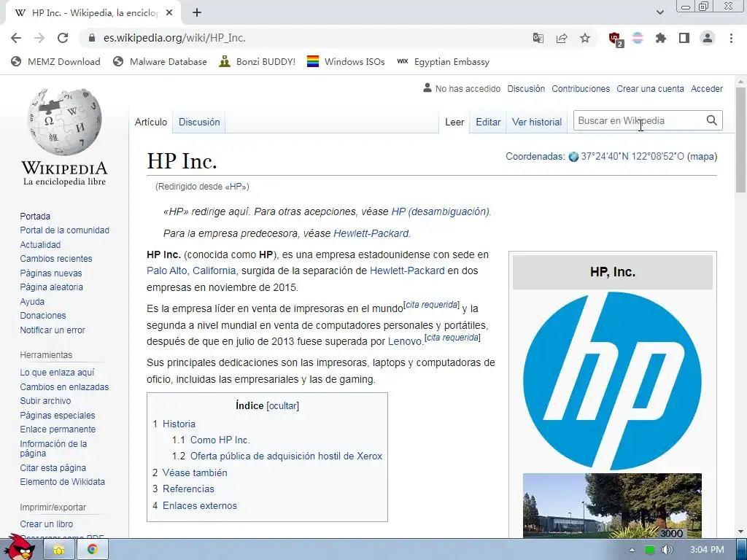
Task: Switch to the Artículo tab
Action: coord(150,122)
